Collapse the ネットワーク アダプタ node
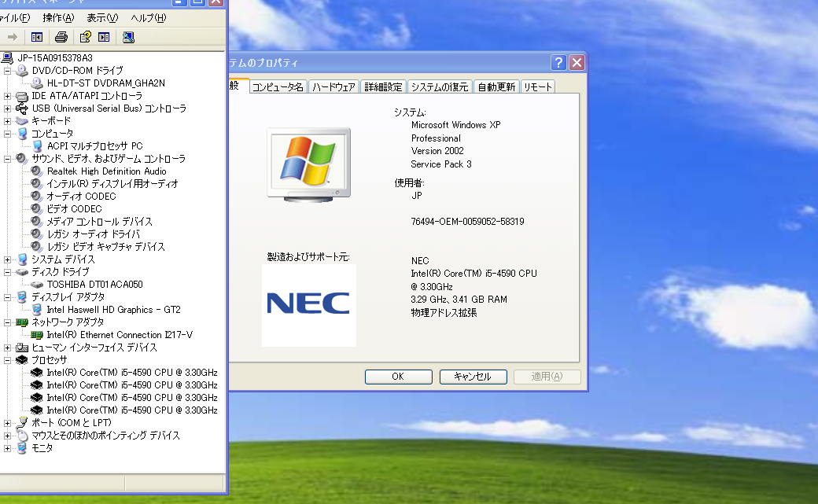Screen dimensions: 818x504 tap(7, 322)
